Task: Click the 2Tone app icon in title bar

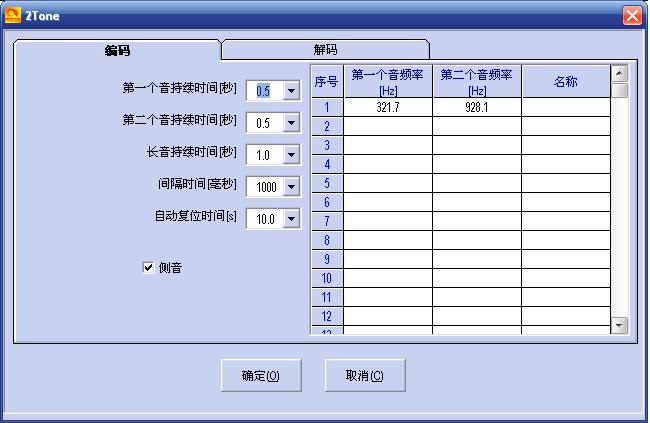Action: click(12, 15)
